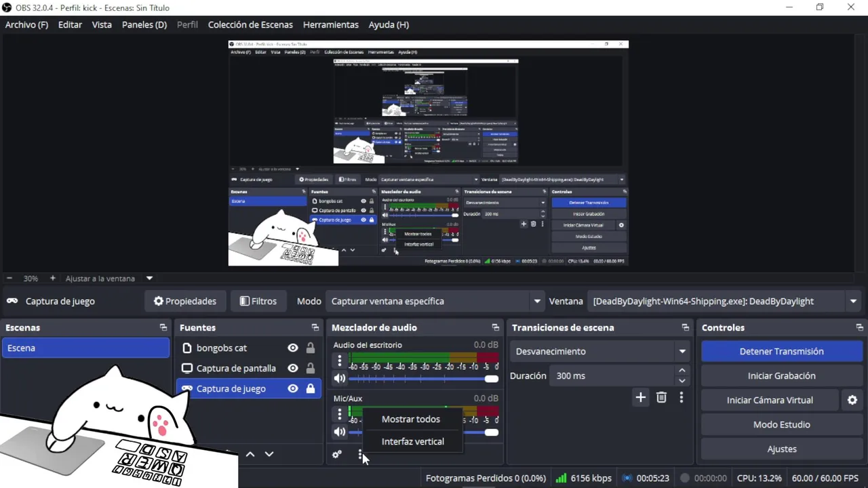Image resolution: width=868 pixels, height=488 pixels.
Task: Mute the Mic/Aux speaker icon
Action: (340, 432)
